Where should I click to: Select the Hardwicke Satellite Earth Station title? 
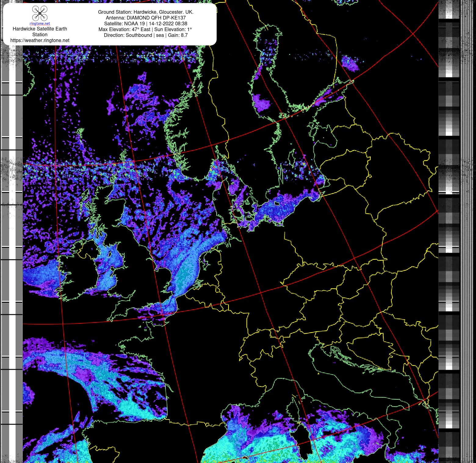point(40,31)
